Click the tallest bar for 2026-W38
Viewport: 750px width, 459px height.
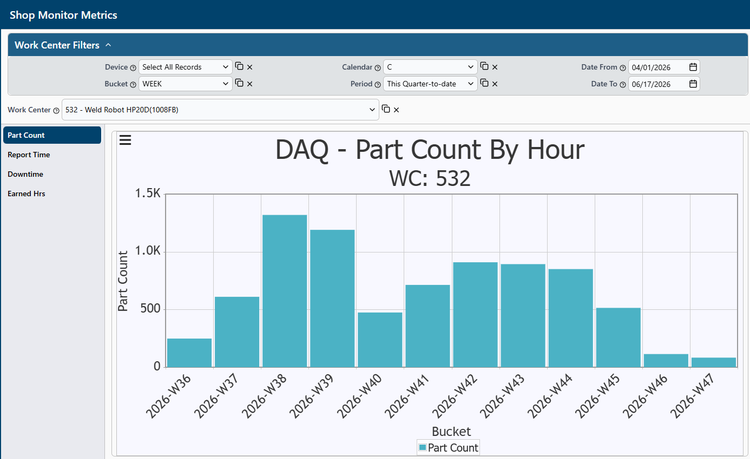pyautogui.click(x=285, y=291)
